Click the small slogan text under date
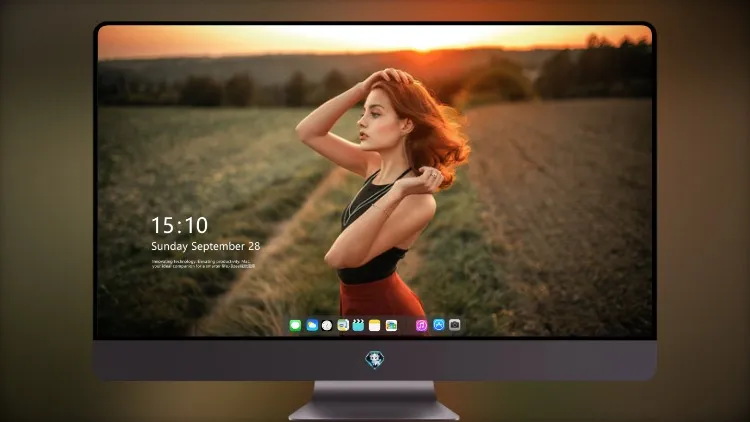The width and height of the screenshot is (750, 422). pos(203,264)
